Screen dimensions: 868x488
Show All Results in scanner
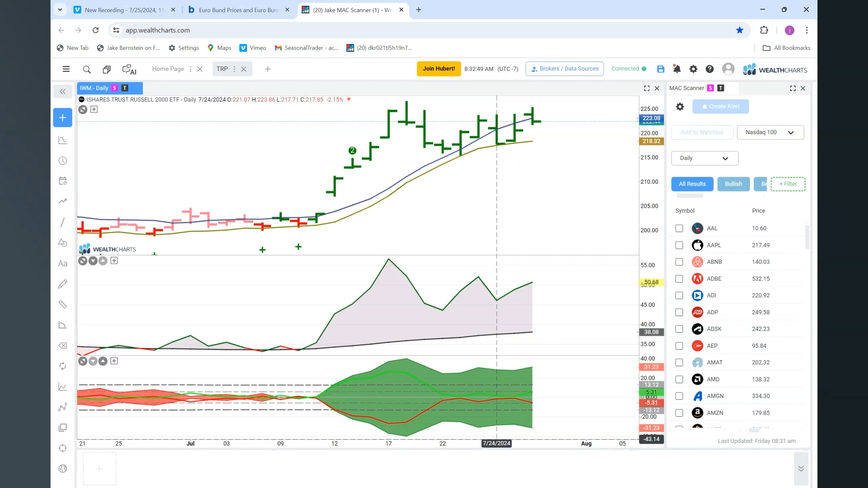coord(692,184)
